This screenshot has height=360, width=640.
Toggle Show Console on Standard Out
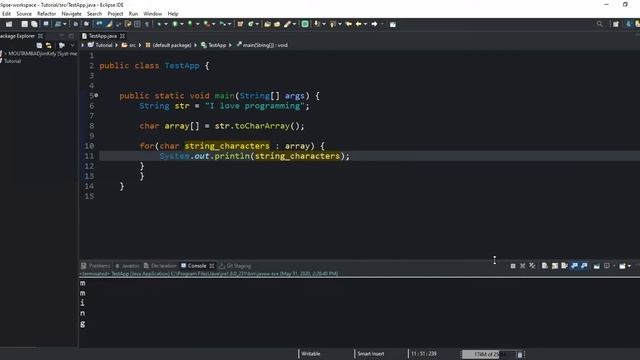tap(574, 266)
